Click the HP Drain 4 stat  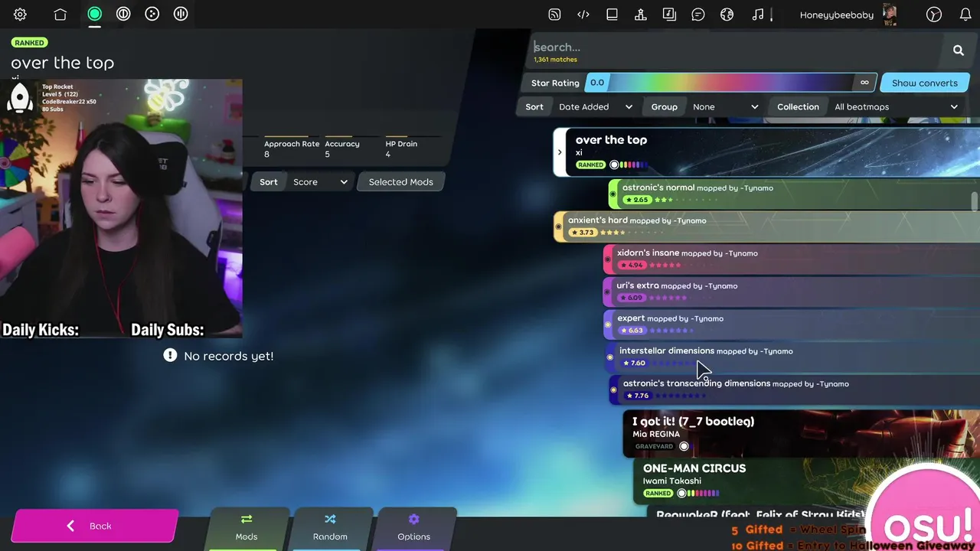tap(401, 148)
